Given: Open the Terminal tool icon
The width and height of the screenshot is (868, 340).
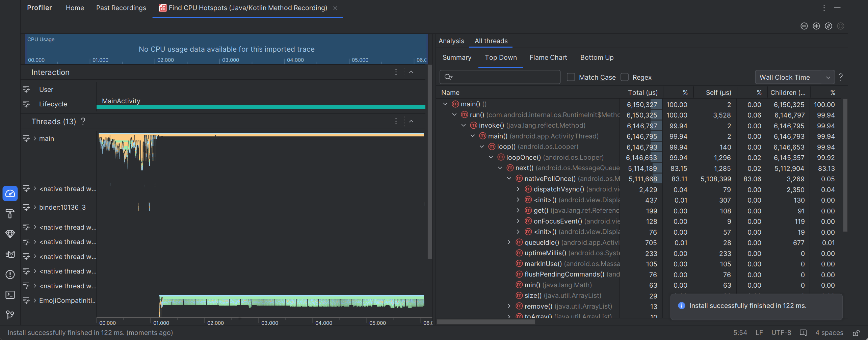Looking at the screenshot, I should (x=10, y=295).
